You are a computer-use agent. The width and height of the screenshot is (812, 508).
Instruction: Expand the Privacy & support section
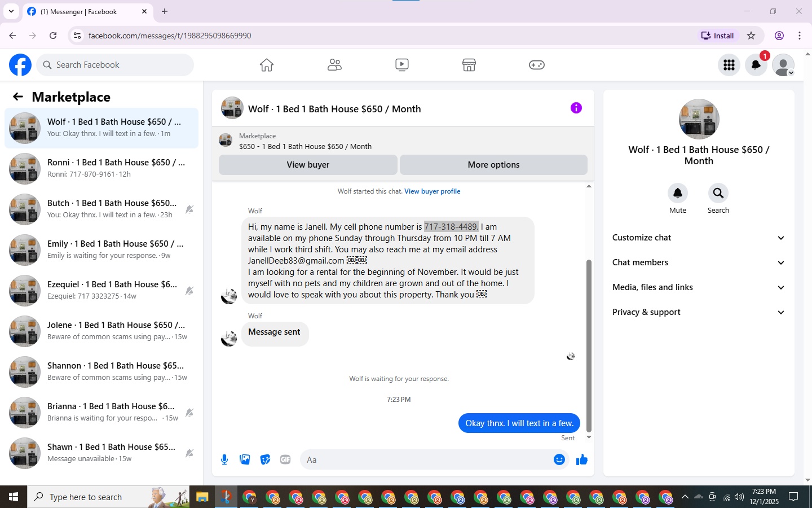coord(699,312)
